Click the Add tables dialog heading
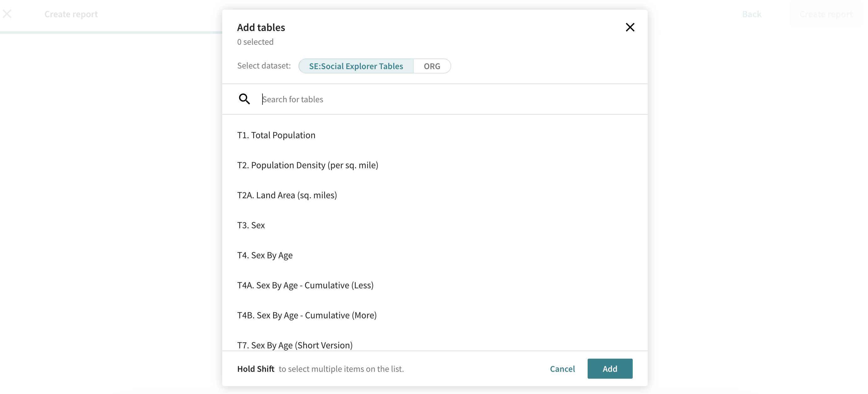 261,27
